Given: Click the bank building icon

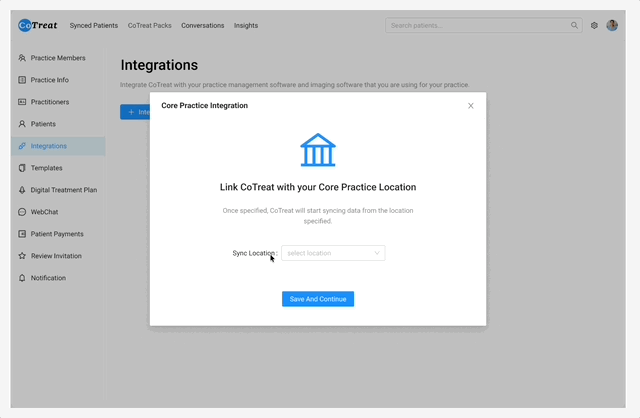Looking at the screenshot, I should [318, 150].
